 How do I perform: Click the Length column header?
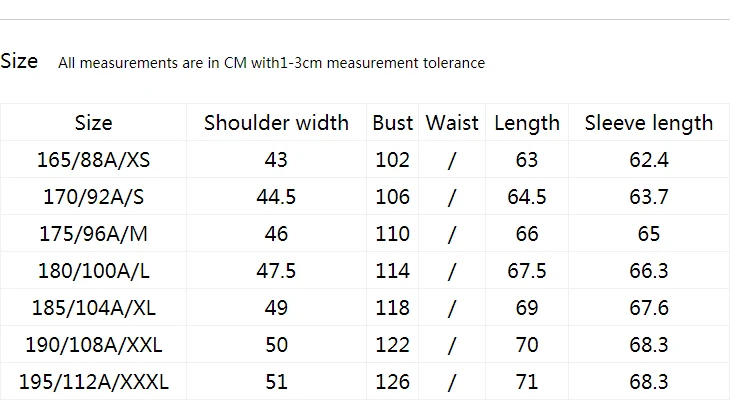(x=527, y=124)
